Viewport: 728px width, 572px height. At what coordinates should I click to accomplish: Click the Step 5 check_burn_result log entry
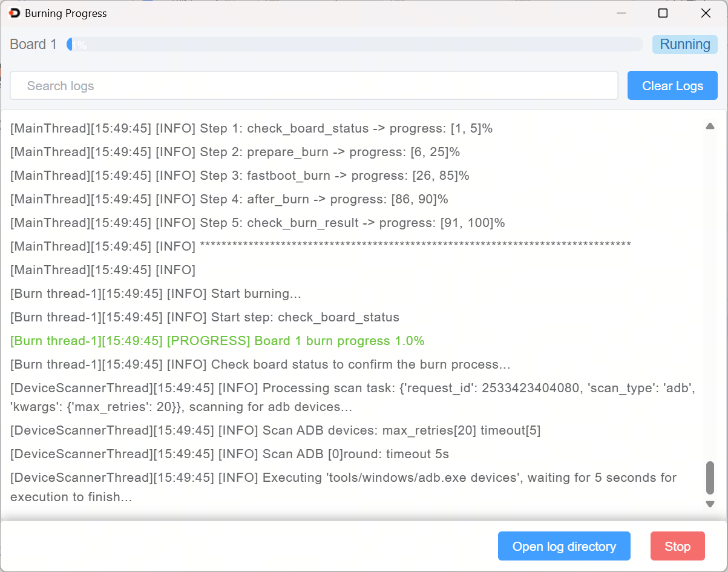pyautogui.click(x=257, y=223)
